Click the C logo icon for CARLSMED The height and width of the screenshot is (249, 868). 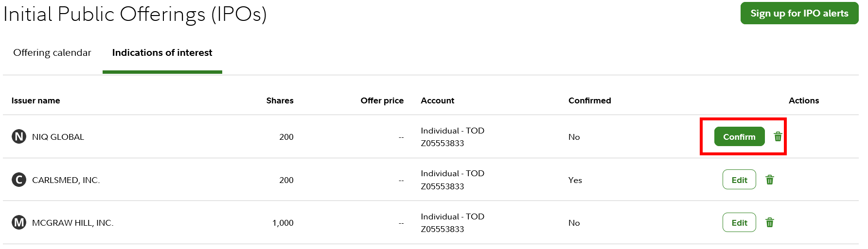click(19, 180)
